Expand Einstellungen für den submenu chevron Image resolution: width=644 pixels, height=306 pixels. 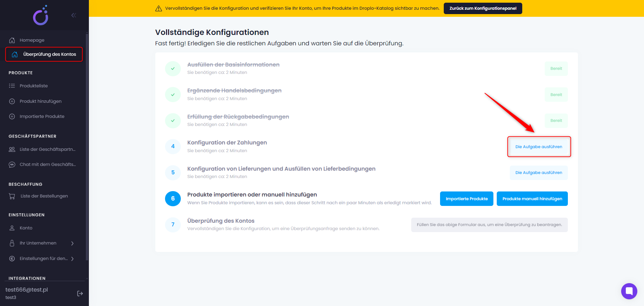72,259
